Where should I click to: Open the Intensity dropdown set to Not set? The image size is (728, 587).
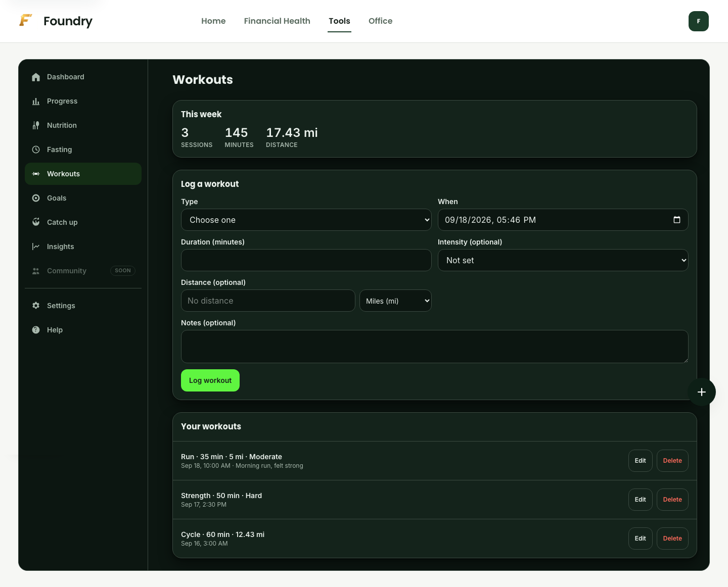click(563, 260)
